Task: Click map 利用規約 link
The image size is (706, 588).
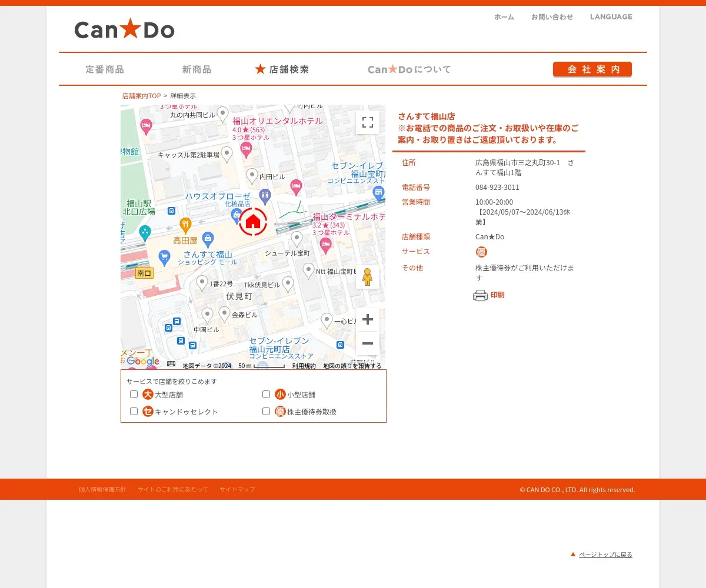Action: [x=304, y=366]
